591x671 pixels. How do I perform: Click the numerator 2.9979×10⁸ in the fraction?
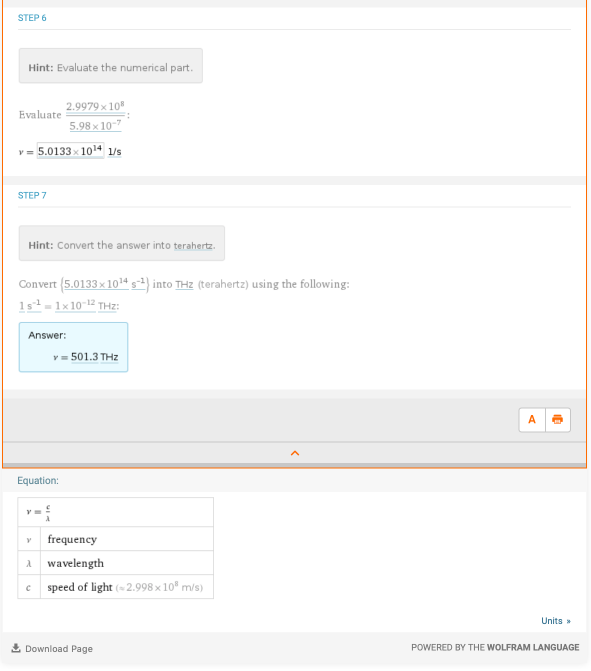click(95, 106)
